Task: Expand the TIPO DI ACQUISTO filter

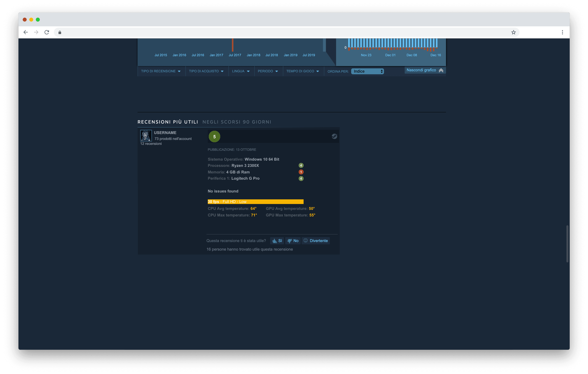Action: click(x=206, y=71)
